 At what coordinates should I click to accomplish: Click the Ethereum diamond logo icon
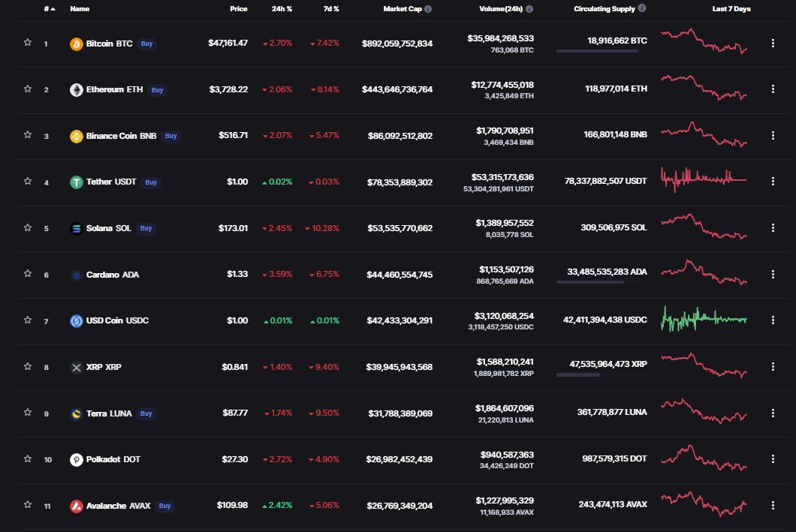(76, 90)
